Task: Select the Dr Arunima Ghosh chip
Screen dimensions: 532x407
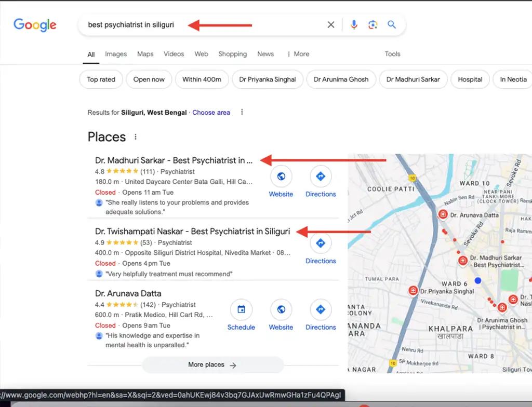Action: click(341, 79)
